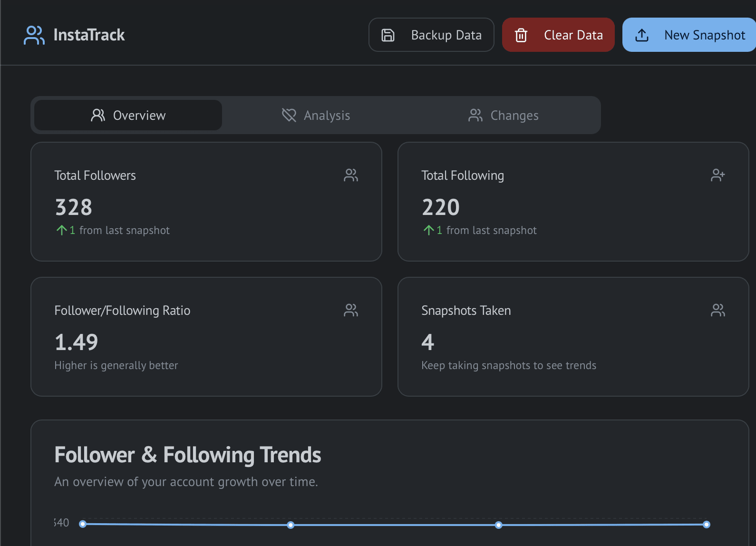Click the add-user icon in Total Following card

pyautogui.click(x=717, y=175)
